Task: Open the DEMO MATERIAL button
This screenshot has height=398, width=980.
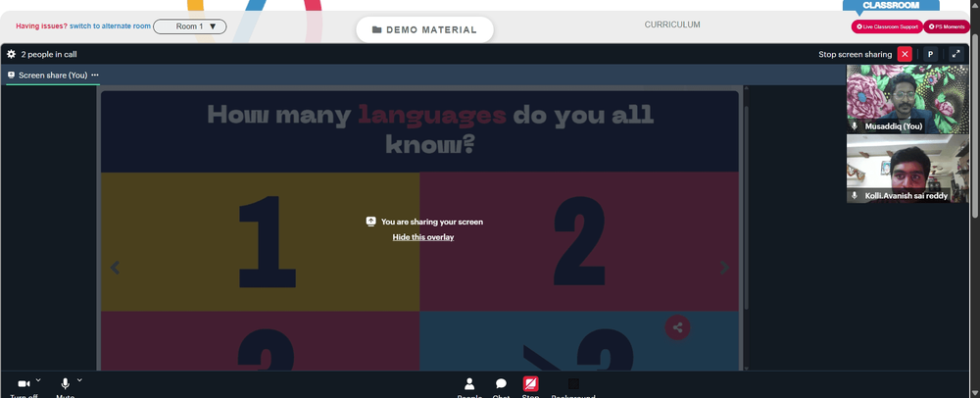Action: [424, 30]
